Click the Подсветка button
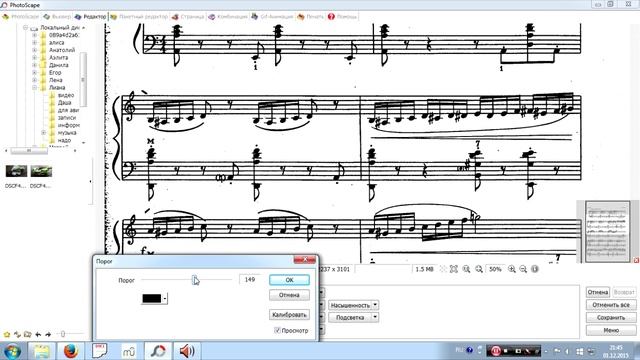 (x=350, y=317)
